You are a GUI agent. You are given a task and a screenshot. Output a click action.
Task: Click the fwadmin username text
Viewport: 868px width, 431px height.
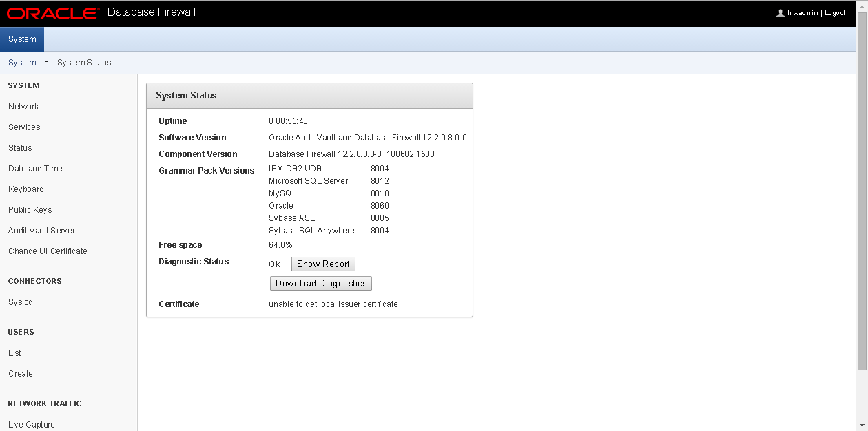pos(803,13)
